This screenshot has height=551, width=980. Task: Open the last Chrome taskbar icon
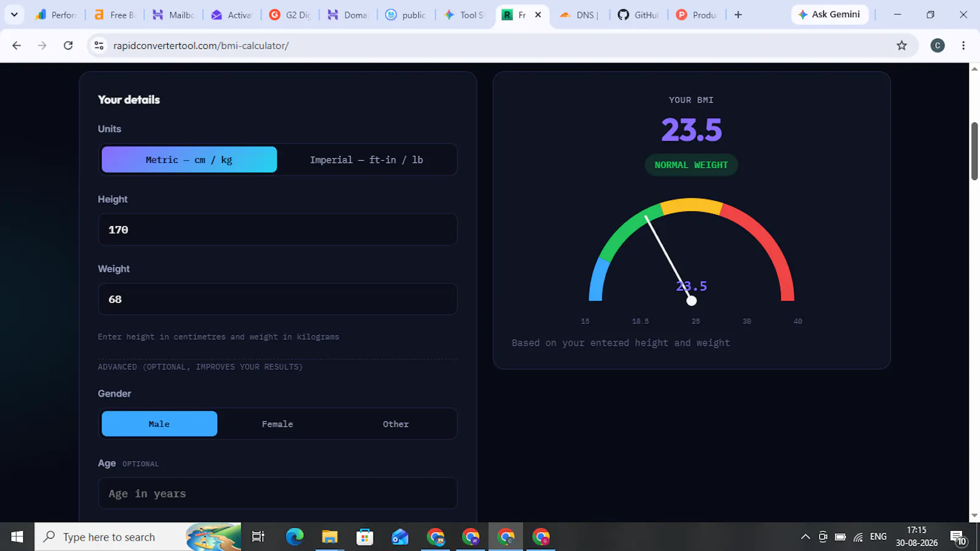541,537
